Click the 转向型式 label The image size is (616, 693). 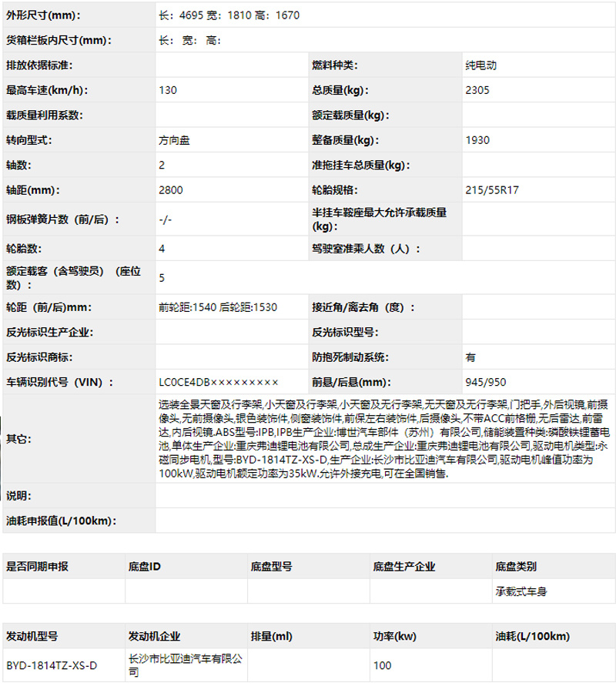[x=28, y=140]
